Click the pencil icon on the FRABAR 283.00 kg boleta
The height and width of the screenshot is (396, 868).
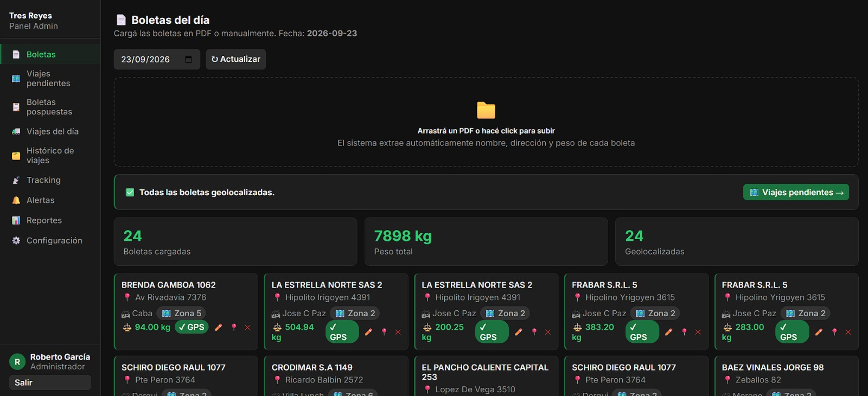coord(819,332)
